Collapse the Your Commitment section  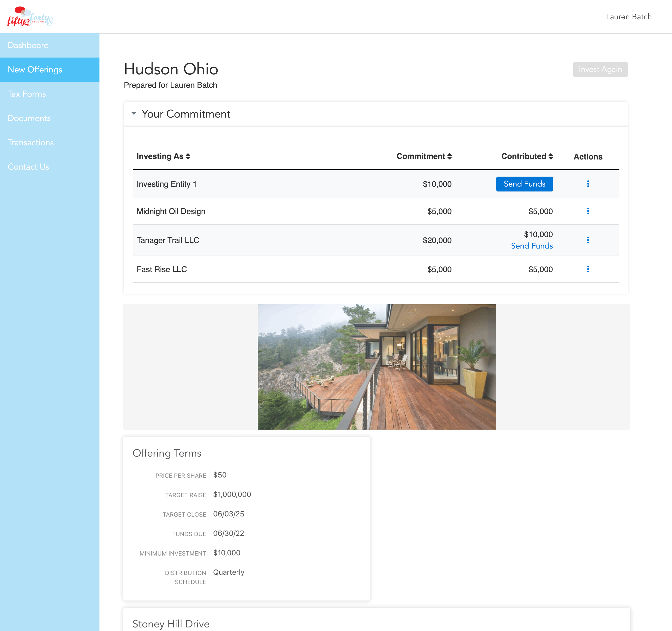(134, 114)
